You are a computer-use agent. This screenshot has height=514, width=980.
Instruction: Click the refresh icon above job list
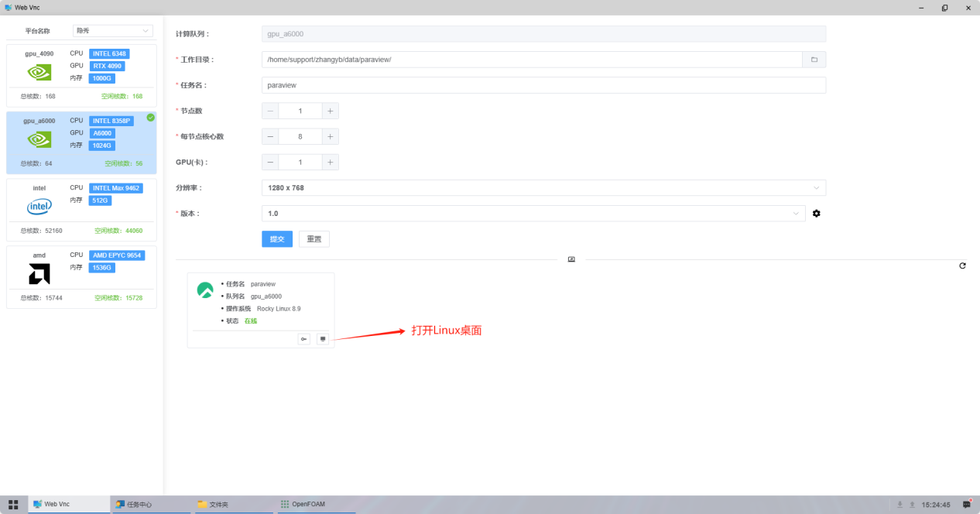962,266
